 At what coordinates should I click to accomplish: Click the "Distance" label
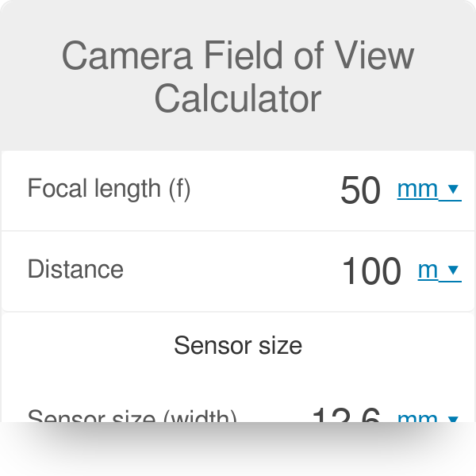(x=75, y=270)
